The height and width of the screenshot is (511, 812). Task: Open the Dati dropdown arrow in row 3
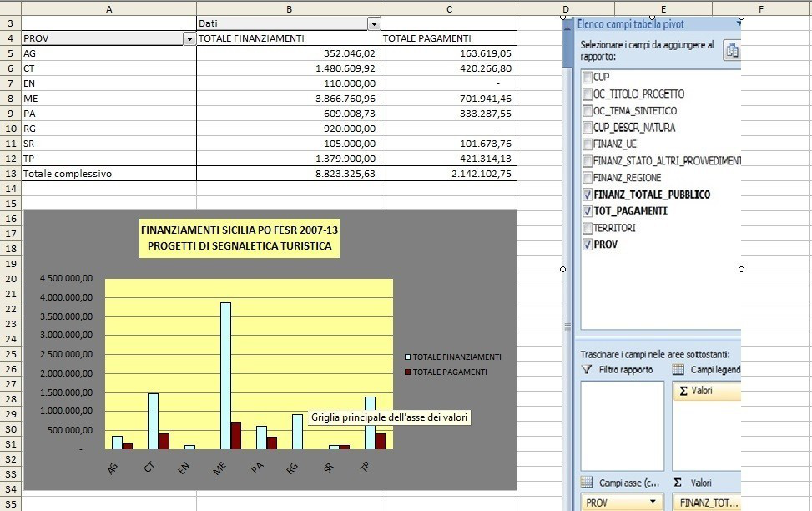tap(374, 23)
